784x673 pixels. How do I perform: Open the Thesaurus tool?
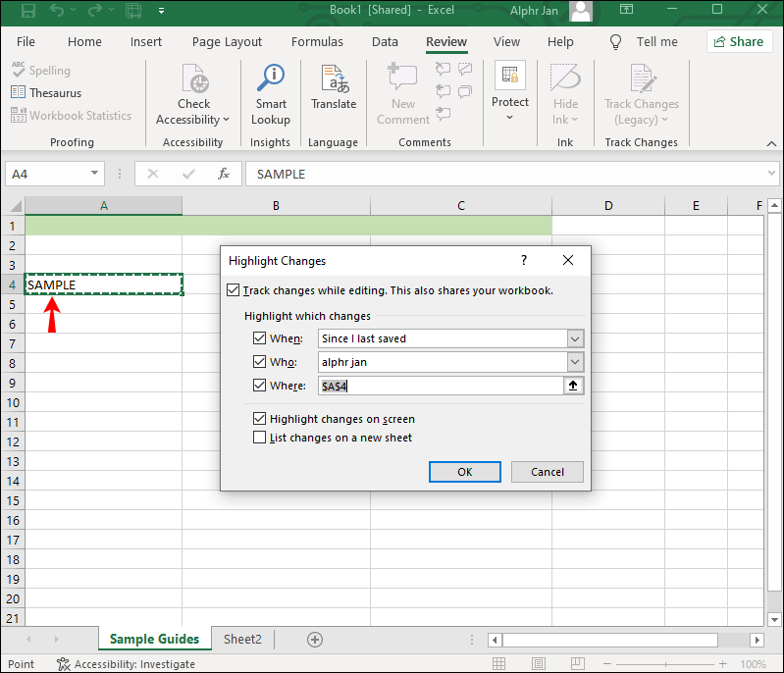point(46,93)
